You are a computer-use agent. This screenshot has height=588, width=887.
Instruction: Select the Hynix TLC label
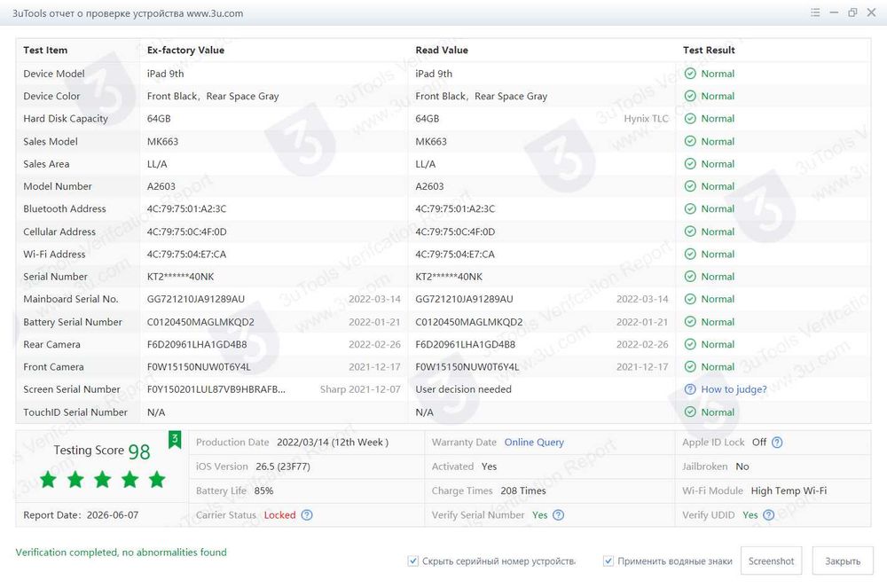[x=646, y=119]
